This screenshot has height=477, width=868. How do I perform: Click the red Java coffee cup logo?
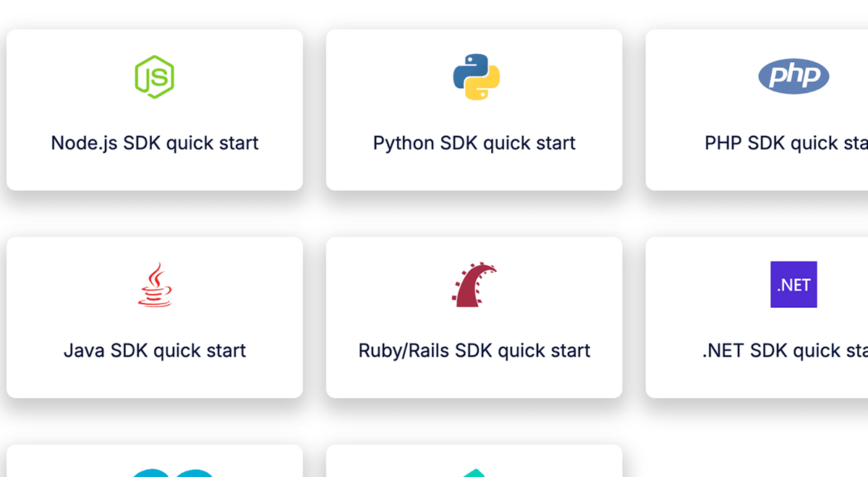[155, 285]
